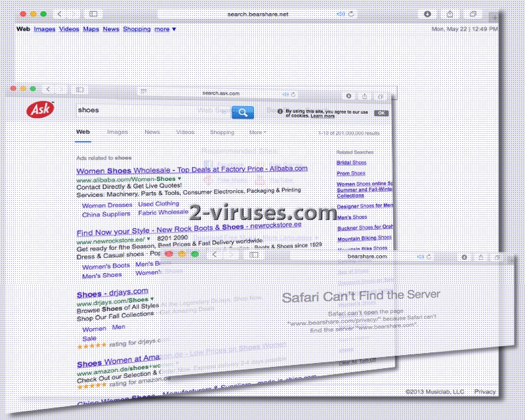Click the share icon in the top Safari toolbar
Viewport: 525px width, 420px height.
pos(450,14)
